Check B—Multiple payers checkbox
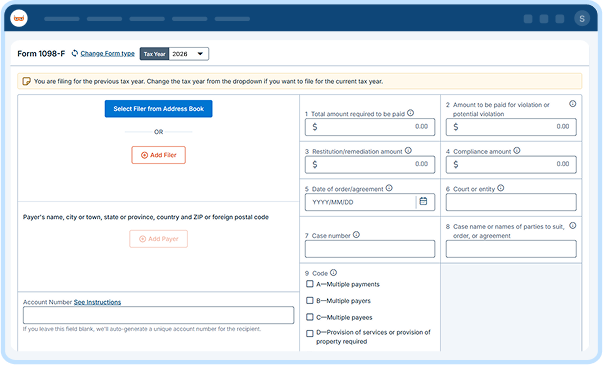The image size is (603, 365). [x=310, y=301]
